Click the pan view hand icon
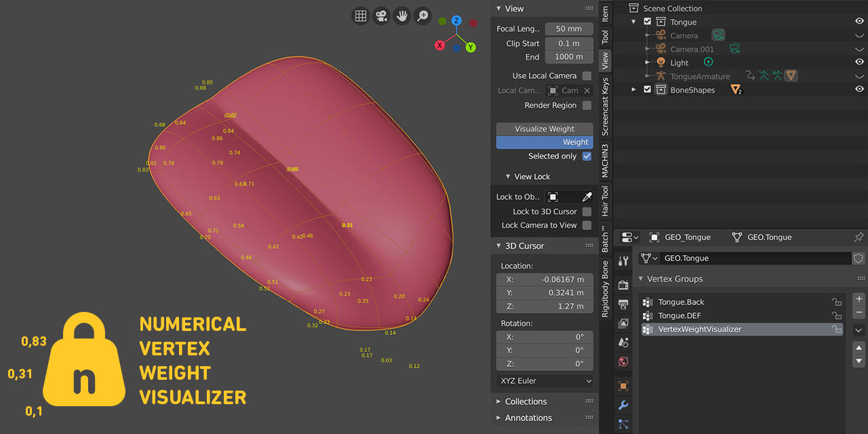This screenshot has height=434, width=868. pos(402,16)
